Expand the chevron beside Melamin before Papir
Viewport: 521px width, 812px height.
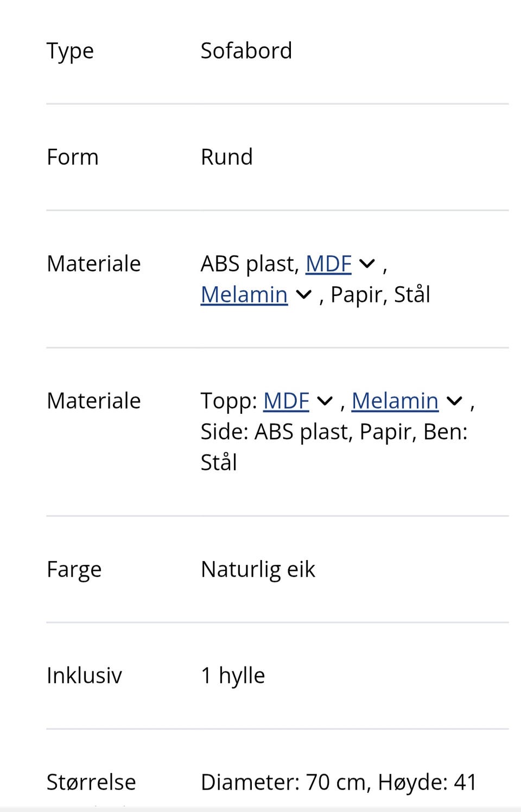[x=303, y=295]
